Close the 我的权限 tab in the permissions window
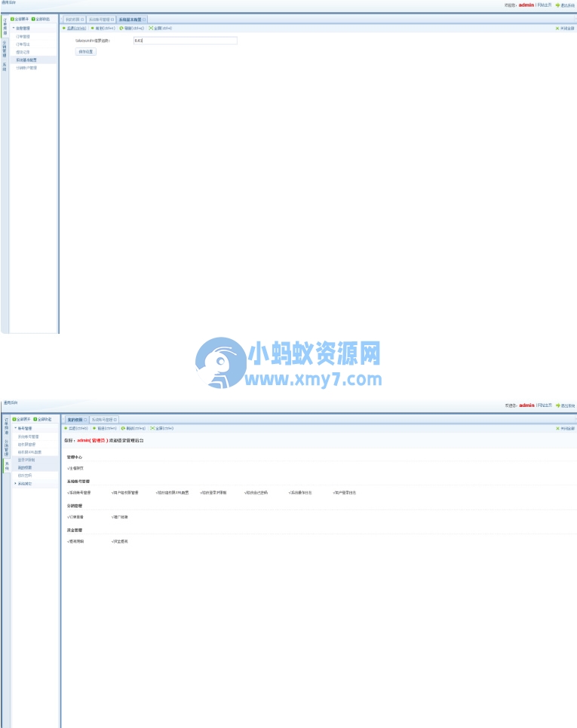Image resolution: width=577 pixels, height=728 pixels. coord(85,420)
